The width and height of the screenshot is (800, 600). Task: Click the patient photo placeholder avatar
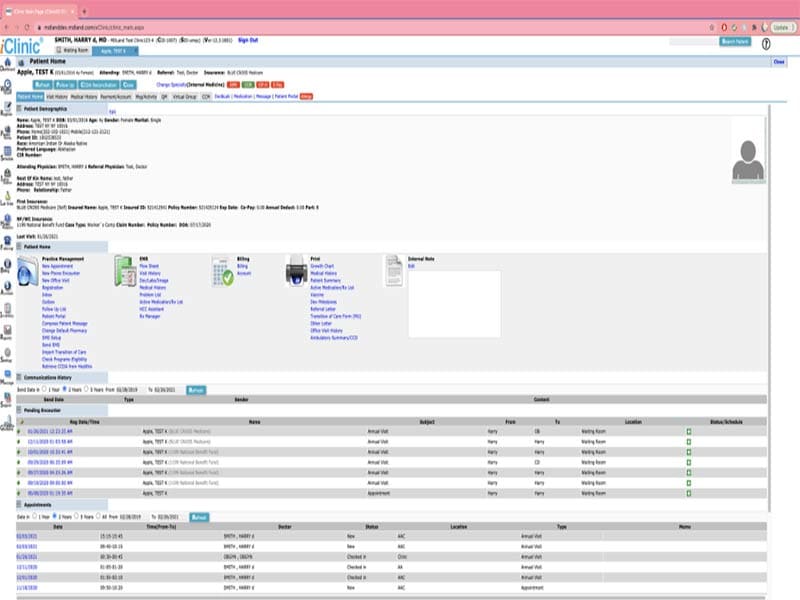click(748, 162)
